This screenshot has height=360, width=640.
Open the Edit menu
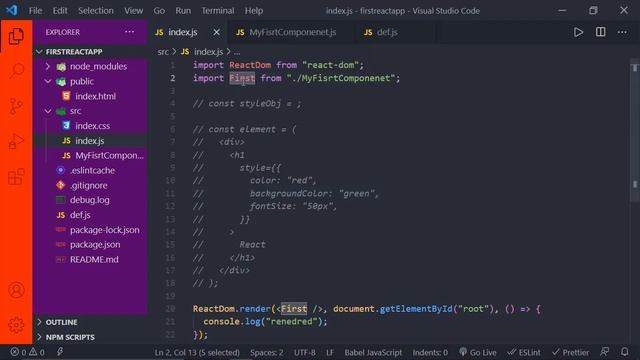[x=60, y=11]
